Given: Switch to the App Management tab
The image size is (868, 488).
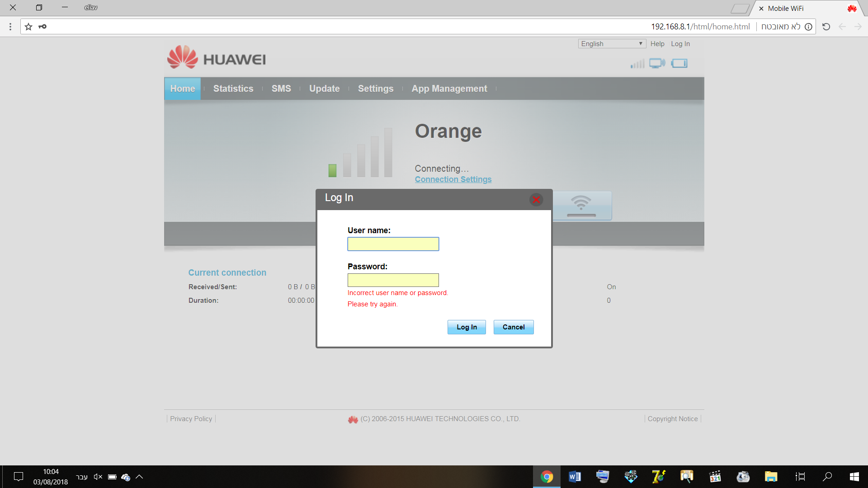Looking at the screenshot, I should [x=449, y=89].
